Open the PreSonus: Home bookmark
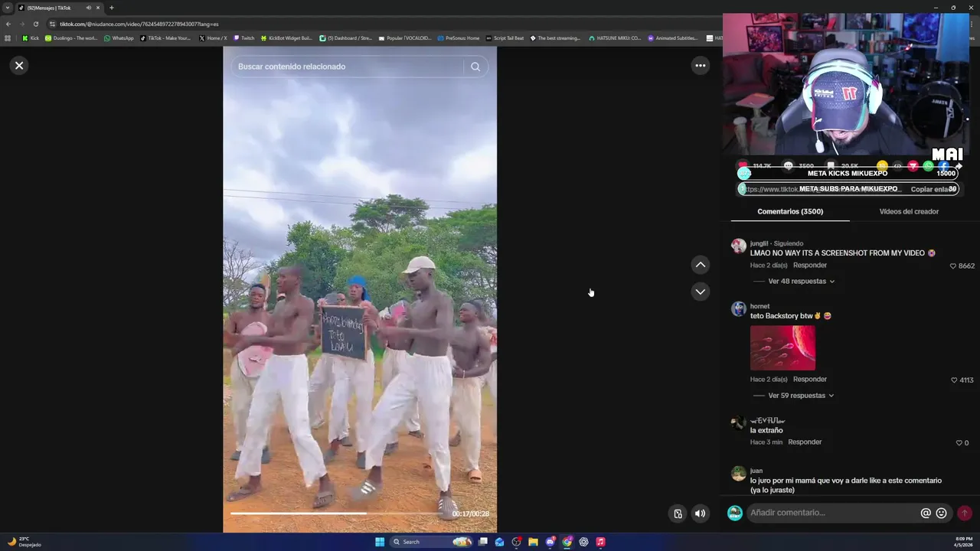Image resolution: width=980 pixels, height=551 pixels. coord(458,37)
